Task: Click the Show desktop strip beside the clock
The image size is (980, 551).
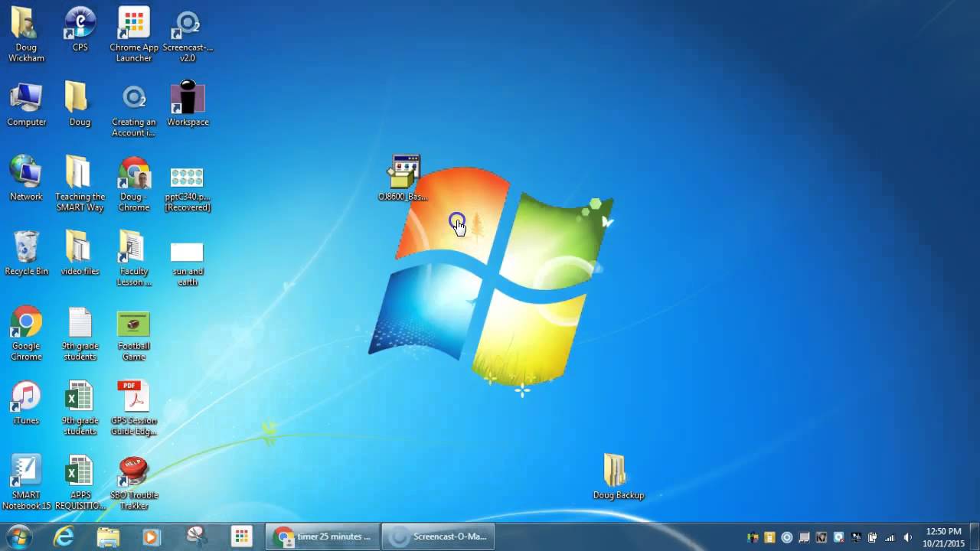Action: click(x=974, y=537)
